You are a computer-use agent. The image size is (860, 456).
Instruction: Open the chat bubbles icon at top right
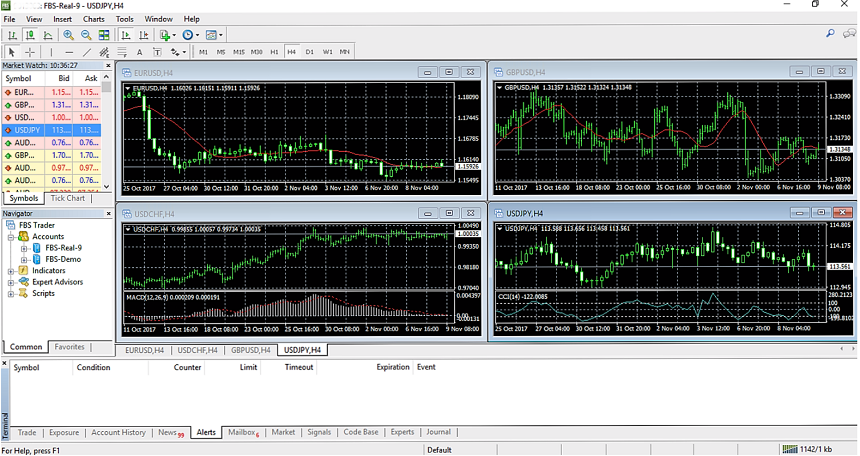[849, 34]
